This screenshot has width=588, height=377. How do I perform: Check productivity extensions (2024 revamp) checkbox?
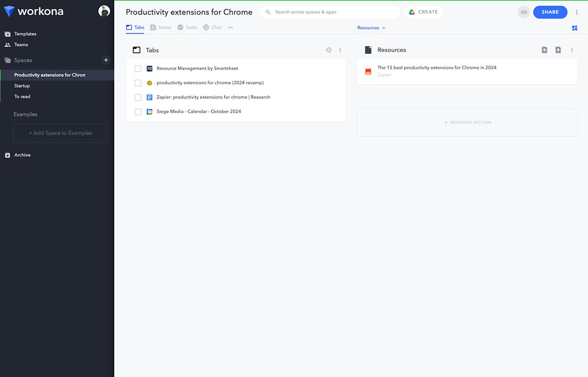pyautogui.click(x=138, y=83)
